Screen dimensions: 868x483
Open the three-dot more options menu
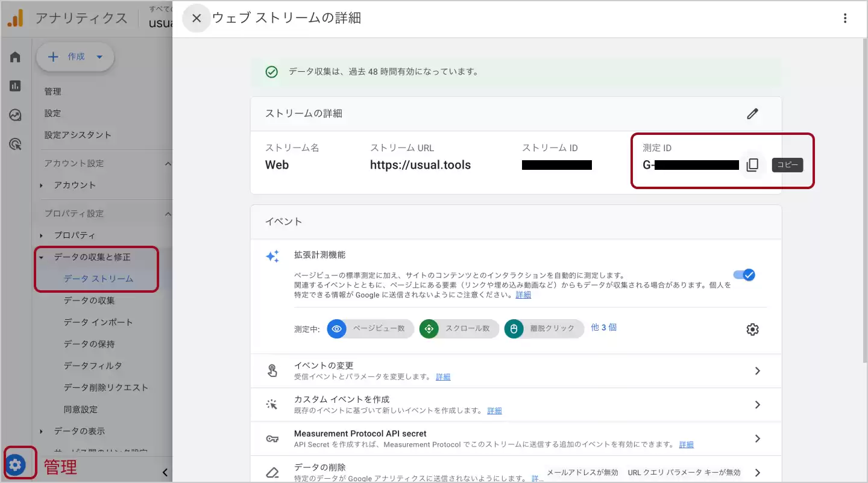tap(845, 18)
